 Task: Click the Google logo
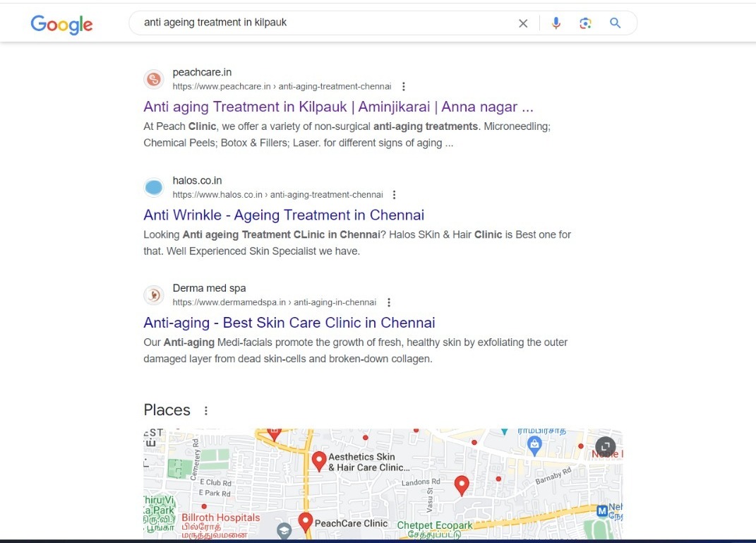coord(61,24)
